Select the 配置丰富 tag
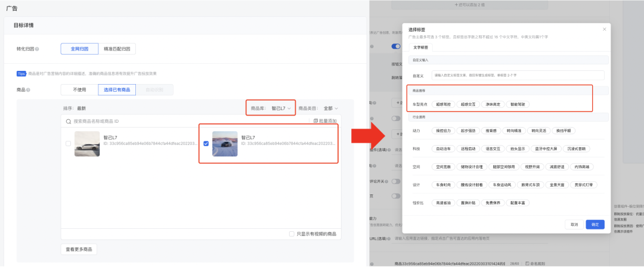This screenshot has width=644, height=267. tap(518, 203)
